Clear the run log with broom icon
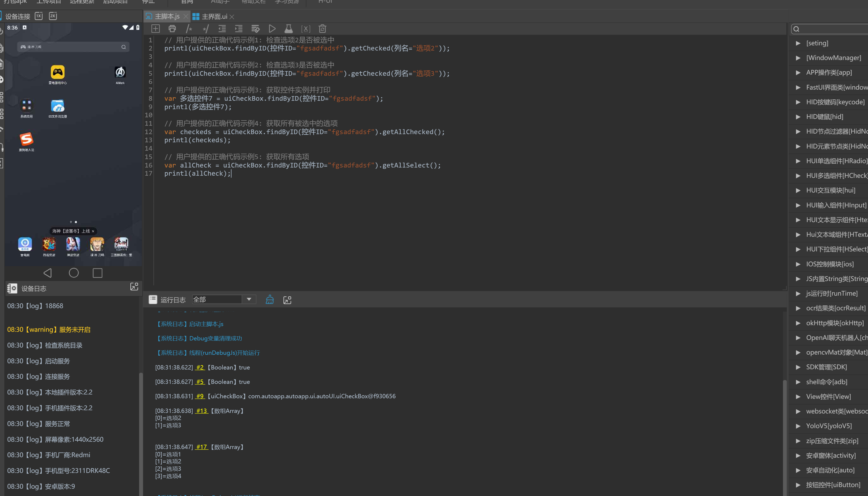 [270, 299]
